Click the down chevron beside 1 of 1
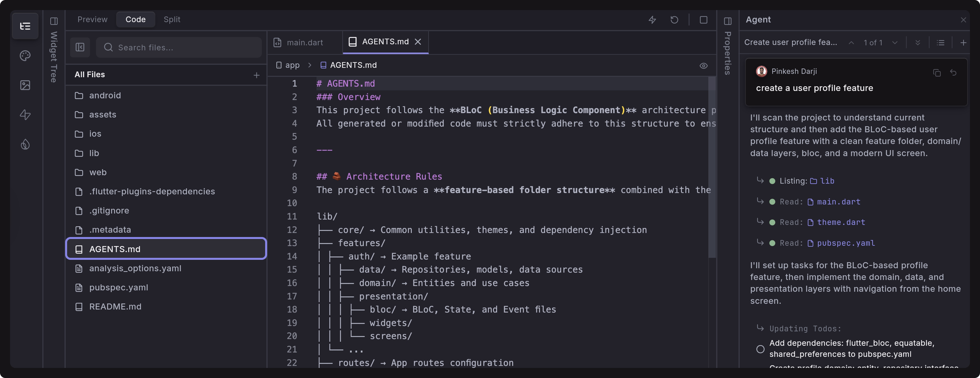980x378 pixels. click(x=895, y=43)
